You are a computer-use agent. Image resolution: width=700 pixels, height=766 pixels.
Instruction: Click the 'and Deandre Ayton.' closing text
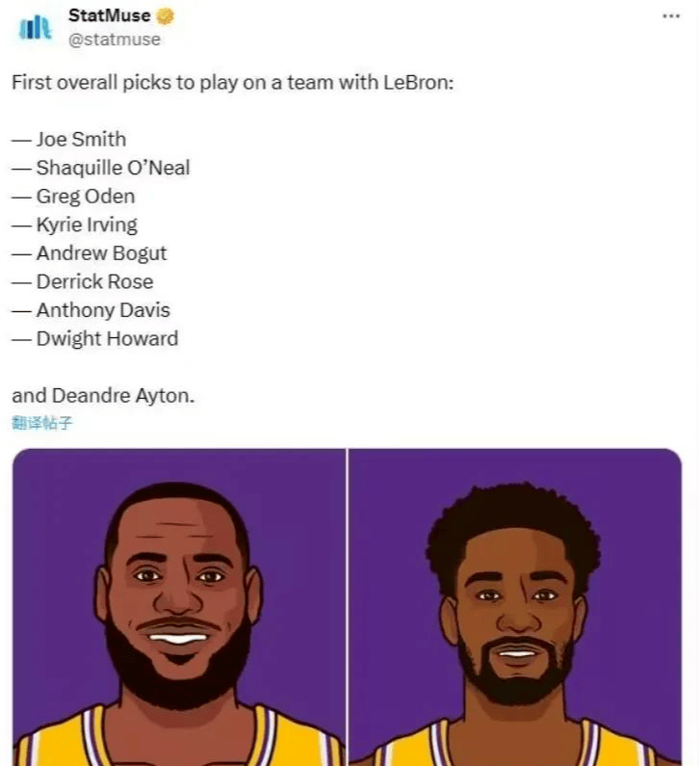tap(103, 396)
